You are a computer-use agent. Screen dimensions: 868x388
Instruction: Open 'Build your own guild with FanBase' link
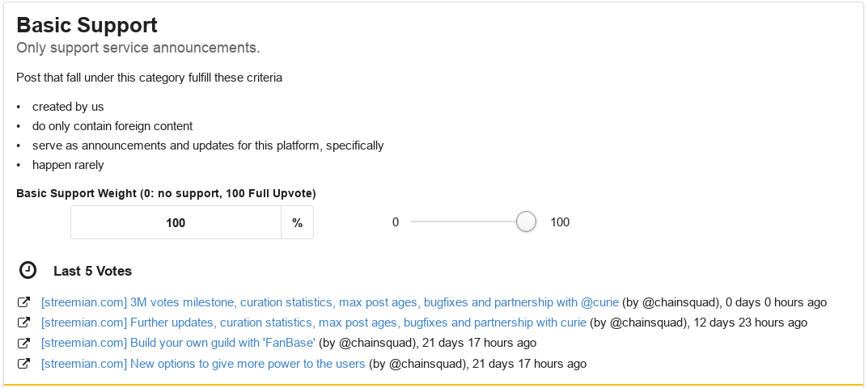tap(178, 344)
